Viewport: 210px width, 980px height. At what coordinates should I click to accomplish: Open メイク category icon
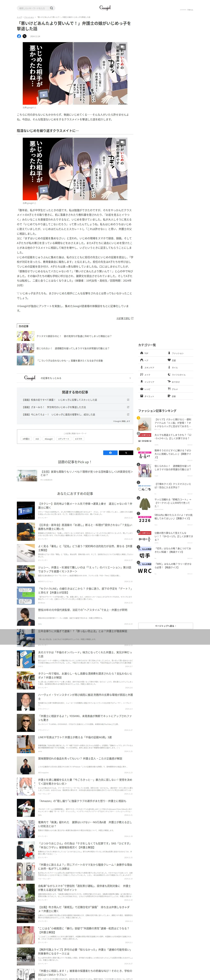[141, 375]
